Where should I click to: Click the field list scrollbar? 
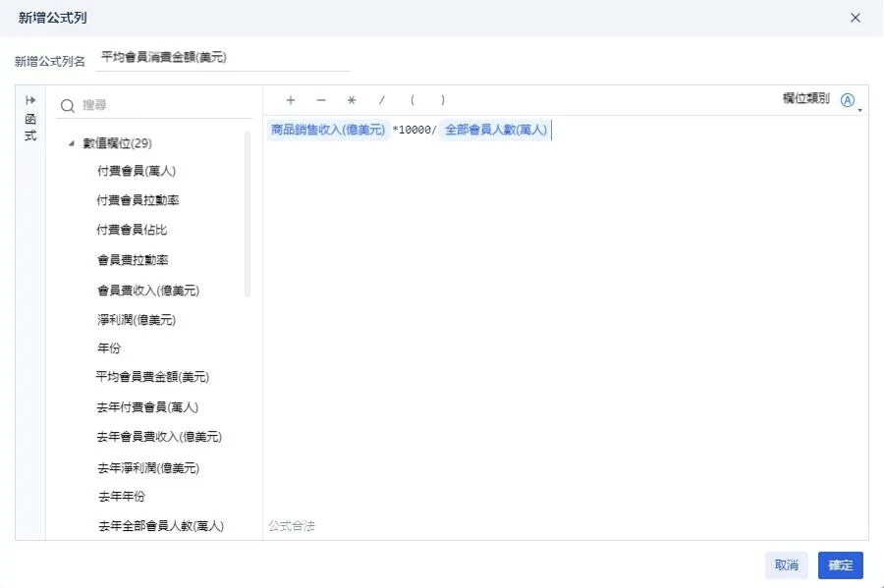pyautogui.click(x=248, y=214)
